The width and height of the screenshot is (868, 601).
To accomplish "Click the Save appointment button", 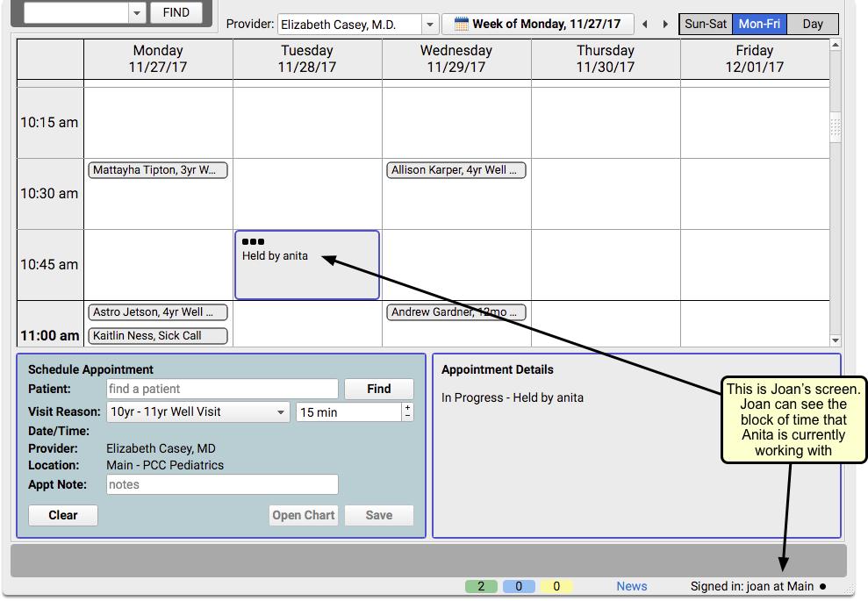I will (378, 515).
